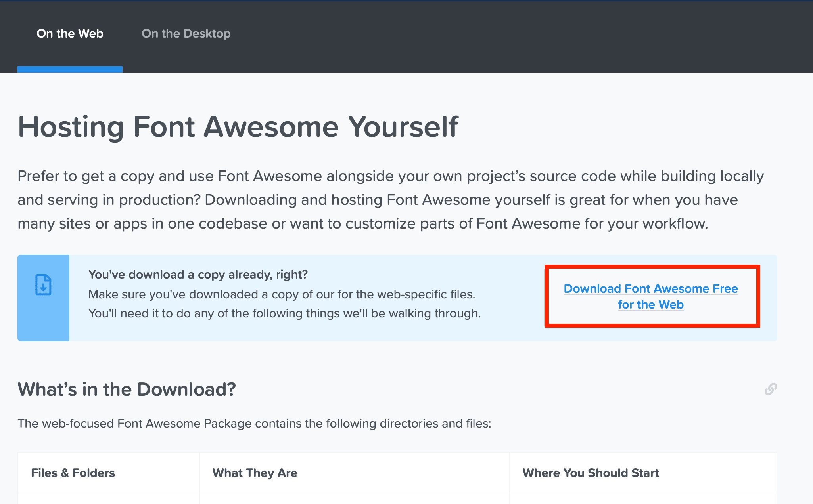Switch to the On the Web tab
The image size is (813, 504).
click(70, 34)
